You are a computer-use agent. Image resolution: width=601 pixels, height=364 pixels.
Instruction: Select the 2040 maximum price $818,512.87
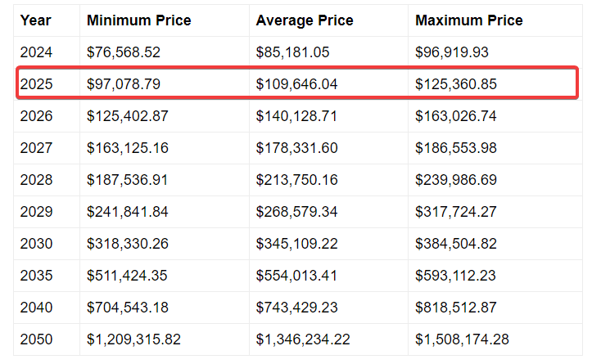456,308
